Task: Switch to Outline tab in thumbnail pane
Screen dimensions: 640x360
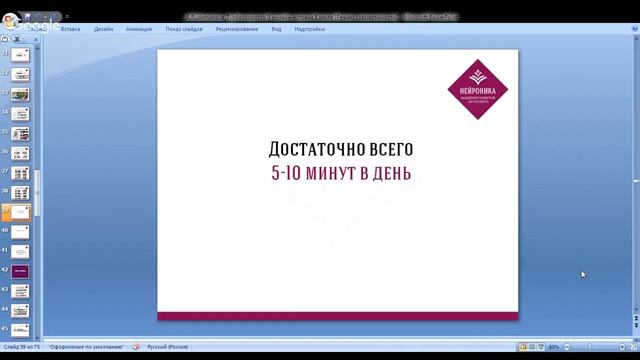Action: point(16,39)
